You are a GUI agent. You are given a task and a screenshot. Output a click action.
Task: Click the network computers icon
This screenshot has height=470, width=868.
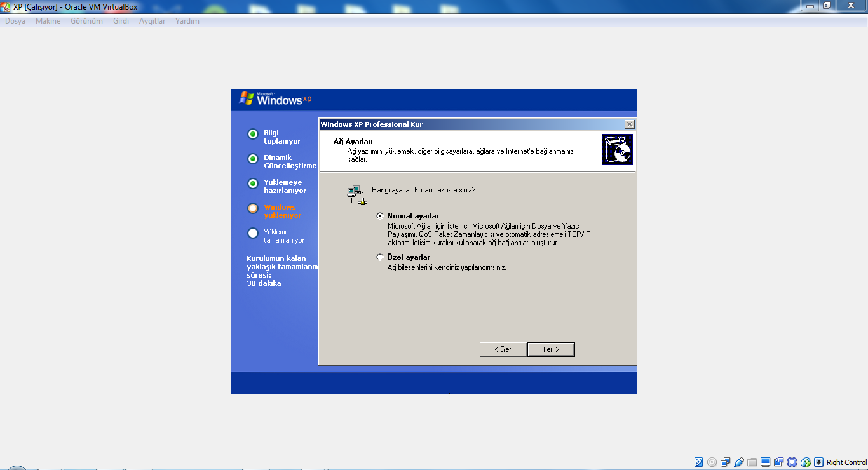pyautogui.click(x=356, y=195)
